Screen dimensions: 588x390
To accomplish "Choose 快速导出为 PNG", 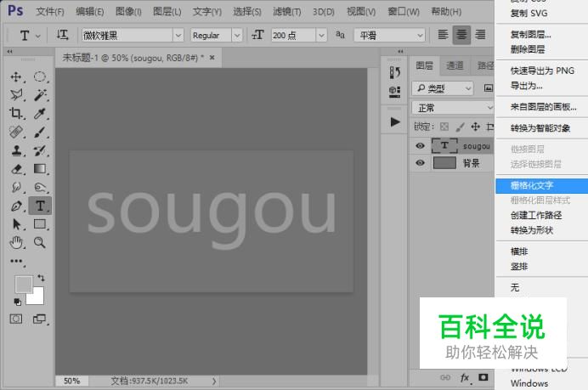I will [x=541, y=71].
